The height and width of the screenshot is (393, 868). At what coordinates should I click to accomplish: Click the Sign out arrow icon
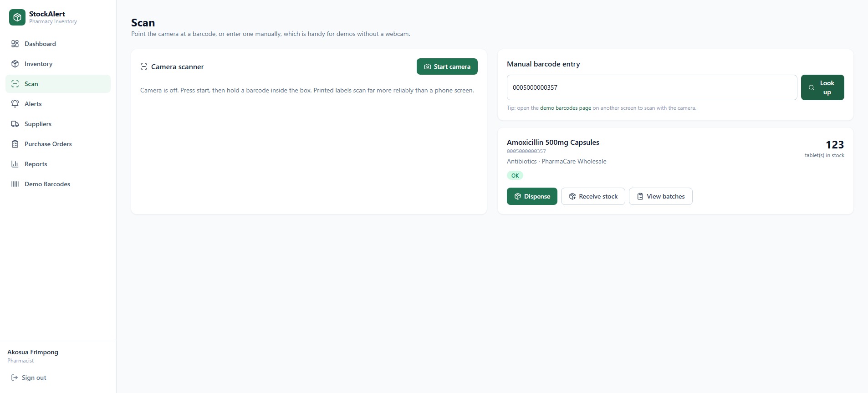point(15,378)
